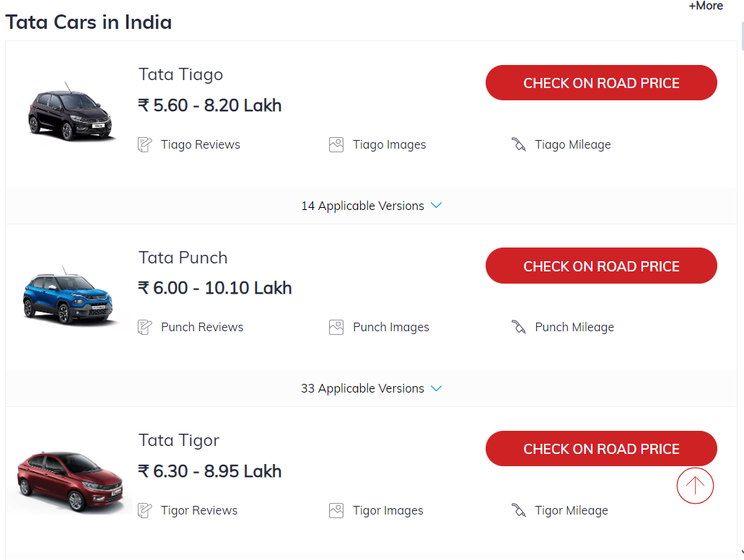Click the Tigor Images picture icon
The image size is (744, 560).
(336, 510)
